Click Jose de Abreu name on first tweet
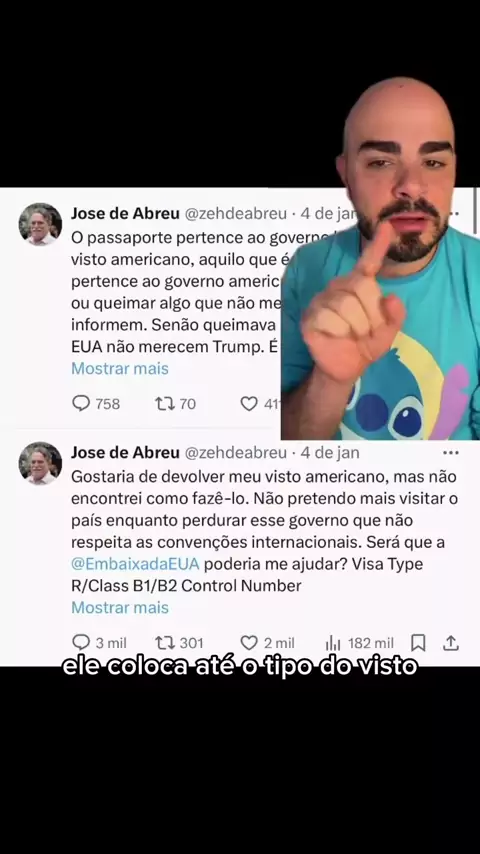Screen dimensions: 480x854 (x=125, y=214)
